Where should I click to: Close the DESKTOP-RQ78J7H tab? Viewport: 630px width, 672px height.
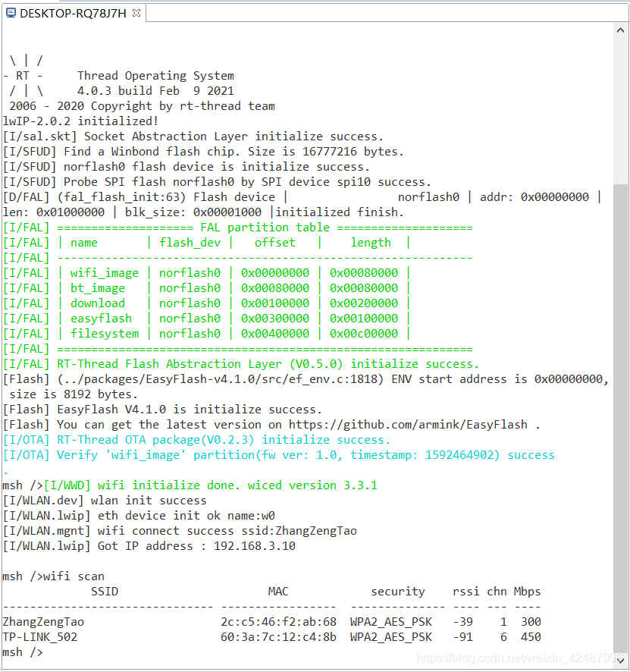click(136, 14)
